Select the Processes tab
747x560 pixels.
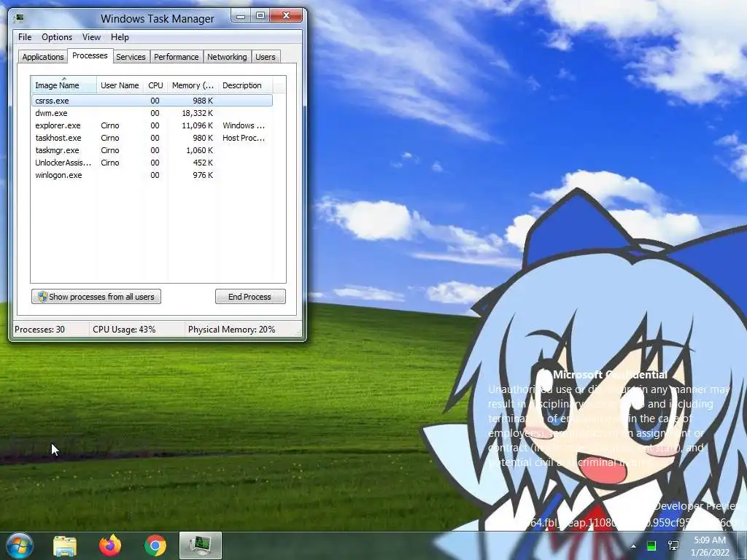90,55
